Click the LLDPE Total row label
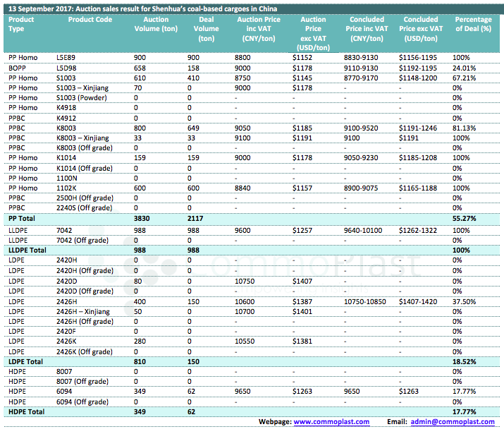Viewport: 504px width, 434px height. tap(27, 250)
